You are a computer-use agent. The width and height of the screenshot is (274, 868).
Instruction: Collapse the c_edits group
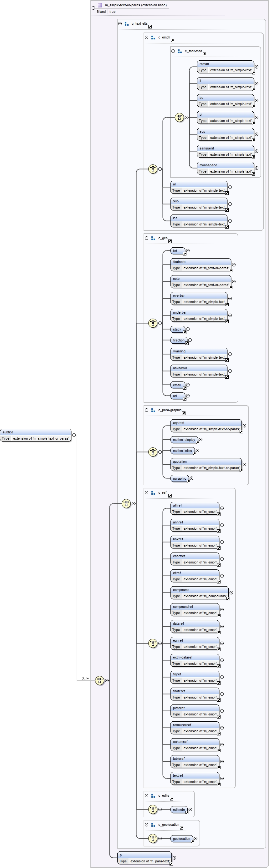tap(147, 795)
